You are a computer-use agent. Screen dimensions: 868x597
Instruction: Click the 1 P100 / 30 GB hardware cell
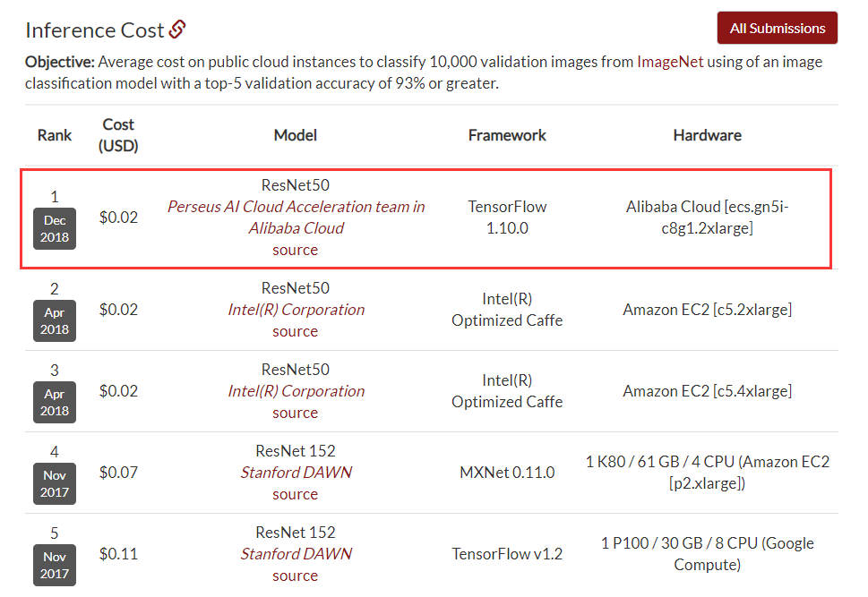tap(708, 554)
